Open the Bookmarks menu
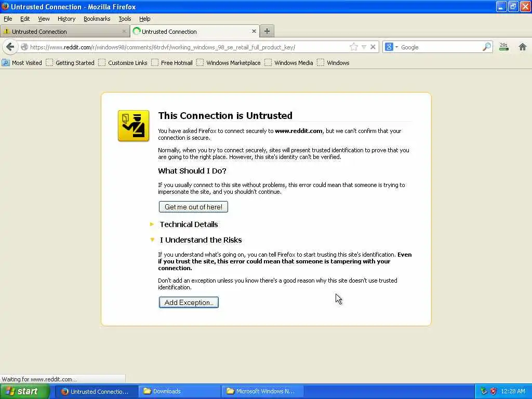 [x=97, y=19]
